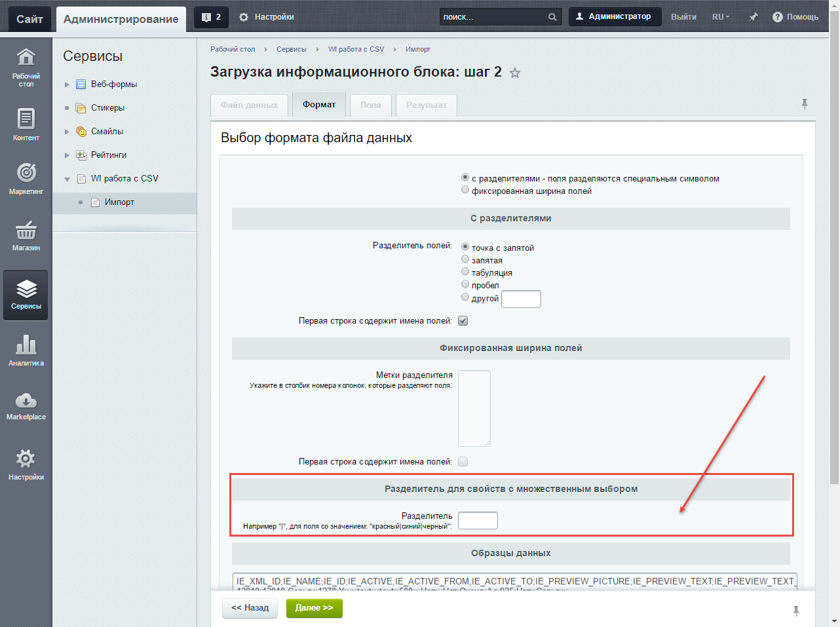Image resolution: width=840 pixels, height=627 pixels.
Task: Switch to the Формат tab
Action: tap(319, 105)
